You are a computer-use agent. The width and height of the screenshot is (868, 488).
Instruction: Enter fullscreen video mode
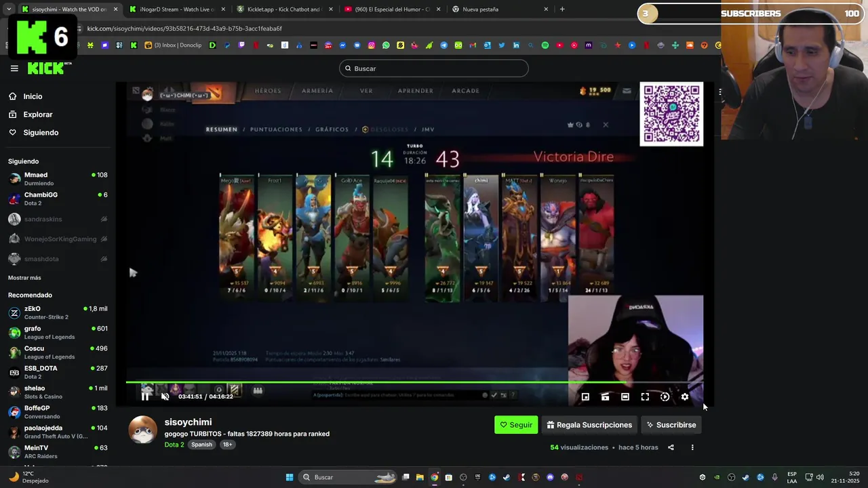tap(645, 397)
